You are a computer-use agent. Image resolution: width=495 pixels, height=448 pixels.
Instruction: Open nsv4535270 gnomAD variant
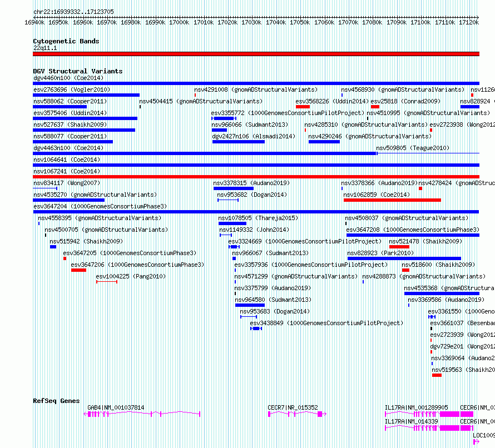pos(95,195)
